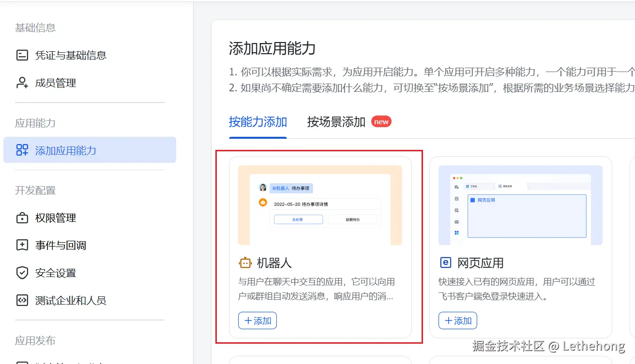Image resolution: width=635 pixels, height=364 pixels.
Task: Click the 开发配置 section label
Action: click(x=35, y=190)
